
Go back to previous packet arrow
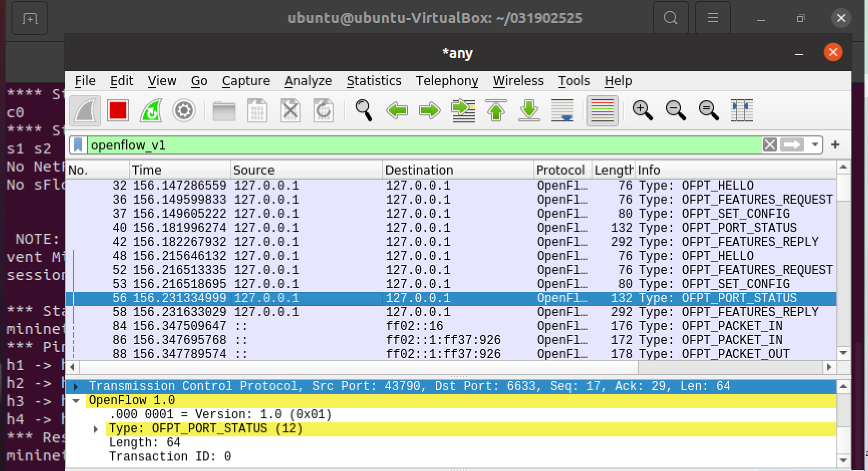[x=397, y=111]
